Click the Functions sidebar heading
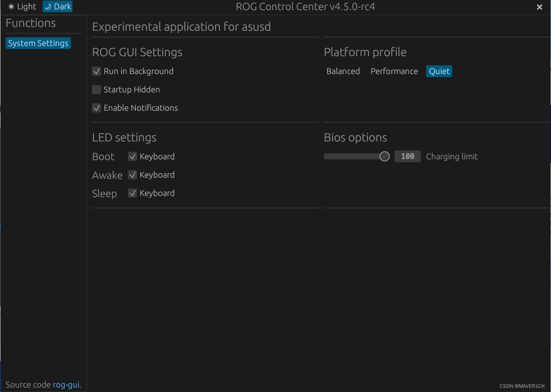551x392 pixels. [31, 23]
